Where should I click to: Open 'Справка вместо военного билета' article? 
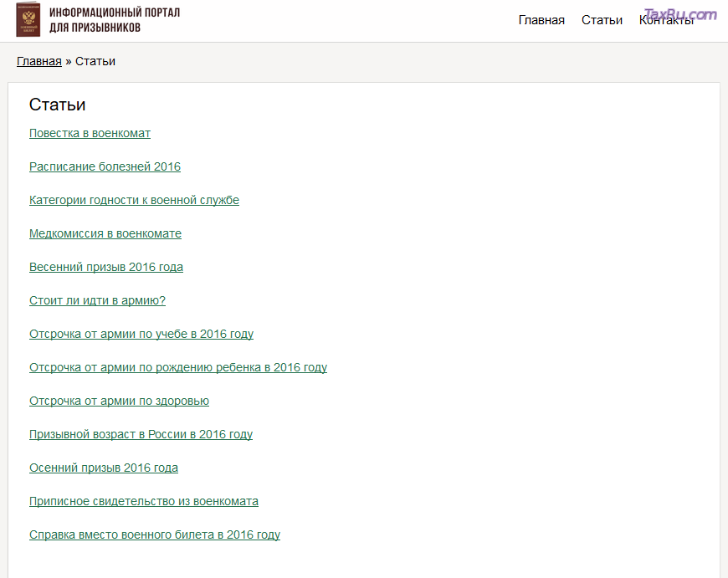[x=155, y=535]
